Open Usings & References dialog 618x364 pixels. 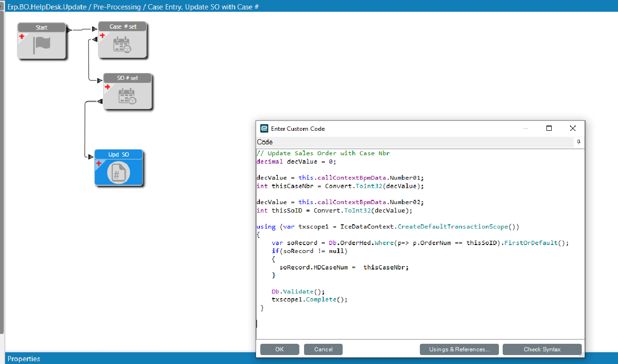pos(459,349)
